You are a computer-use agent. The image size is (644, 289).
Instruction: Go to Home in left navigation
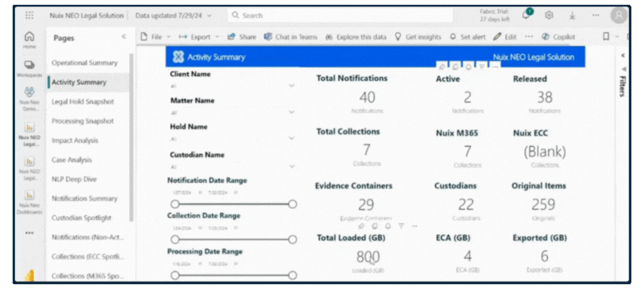30,40
